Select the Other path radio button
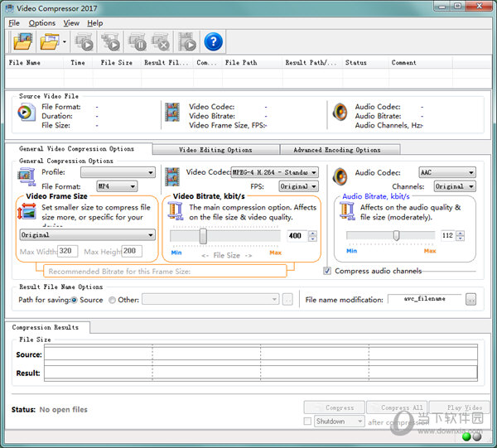This screenshot has height=448, width=497. point(112,300)
